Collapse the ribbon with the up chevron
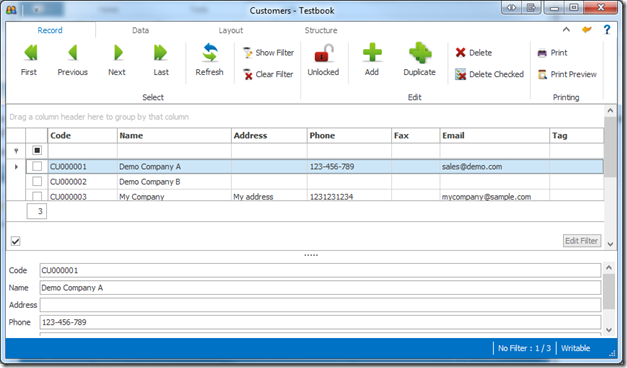Image resolution: width=627 pixels, height=368 pixels. pyautogui.click(x=566, y=29)
